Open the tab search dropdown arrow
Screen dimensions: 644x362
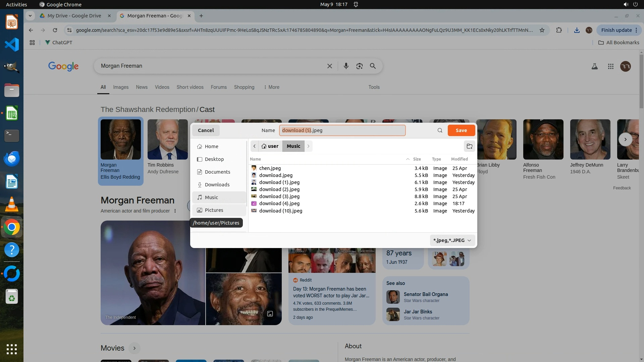[x=30, y=16]
